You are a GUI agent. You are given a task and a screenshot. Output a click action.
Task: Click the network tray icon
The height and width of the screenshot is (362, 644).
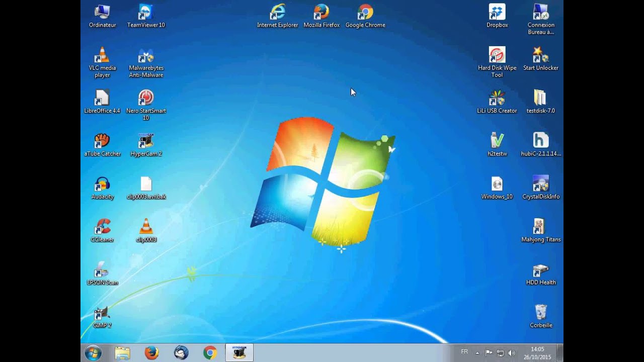(x=500, y=353)
